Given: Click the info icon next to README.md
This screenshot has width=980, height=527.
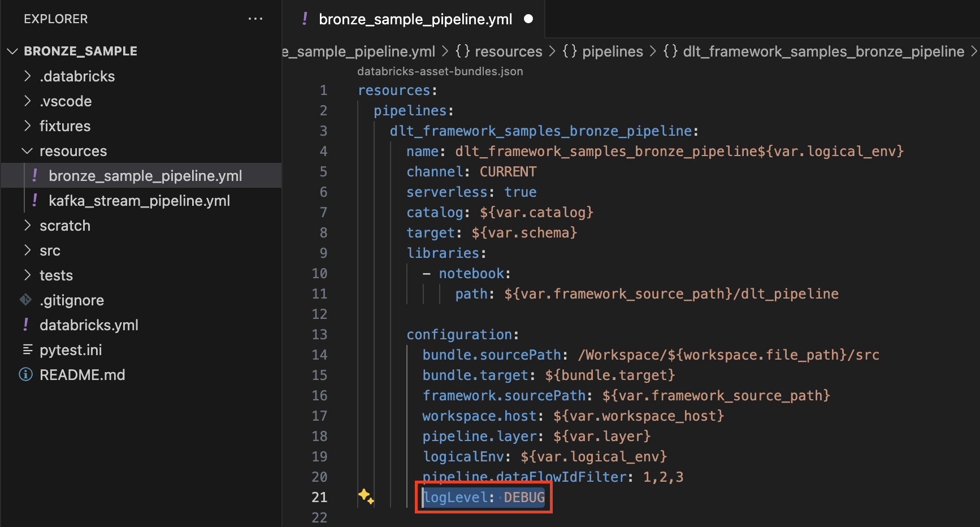Looking at the screenshot, I should click(x=25, y=374).
